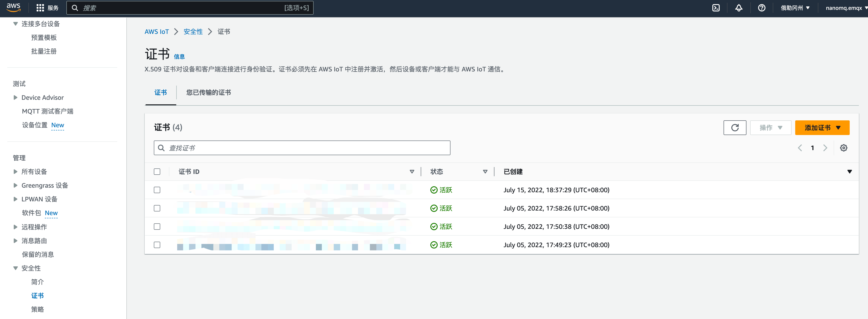Viewport: 868px width, 319px height.
Task: Open the 服务 services grid menu
Action: pos(47,8)
